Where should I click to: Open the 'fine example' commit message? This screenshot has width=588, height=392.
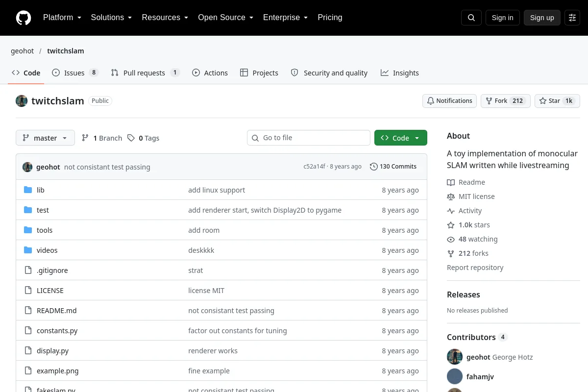click(x=209, y=371)
